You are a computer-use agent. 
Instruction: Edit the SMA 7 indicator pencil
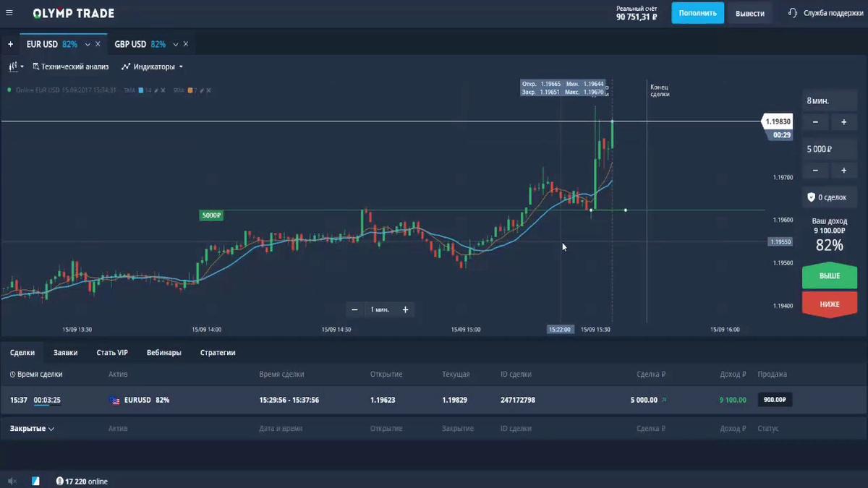203,90
